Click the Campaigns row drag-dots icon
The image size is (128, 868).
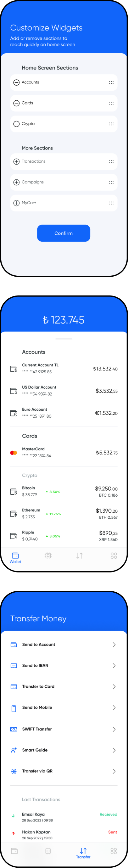point(111,183)
